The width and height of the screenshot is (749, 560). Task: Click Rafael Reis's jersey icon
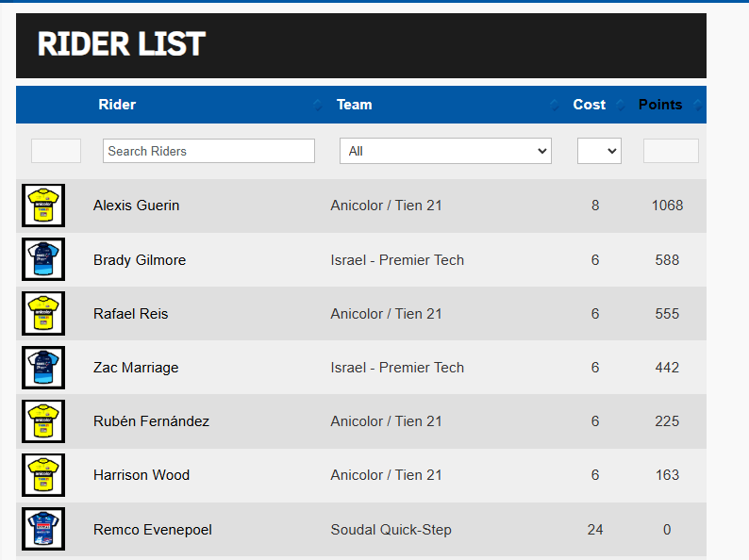click(x=43, y=314)
